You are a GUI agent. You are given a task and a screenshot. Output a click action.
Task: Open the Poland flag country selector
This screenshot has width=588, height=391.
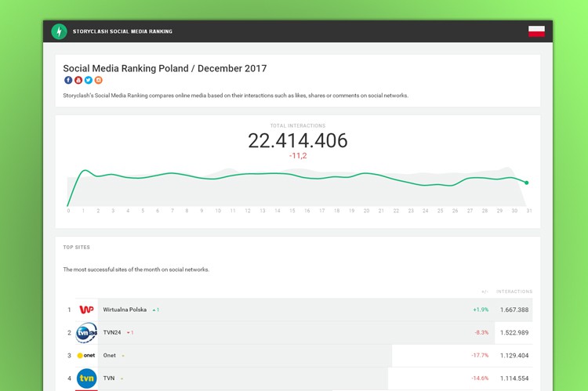(x=536, y=31)
